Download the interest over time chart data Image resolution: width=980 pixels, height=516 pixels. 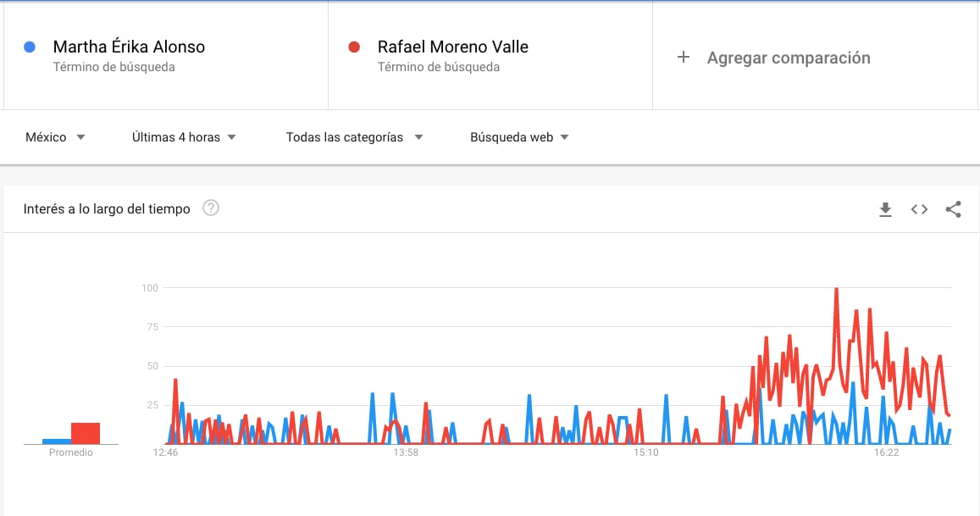[x=885, y=209]
